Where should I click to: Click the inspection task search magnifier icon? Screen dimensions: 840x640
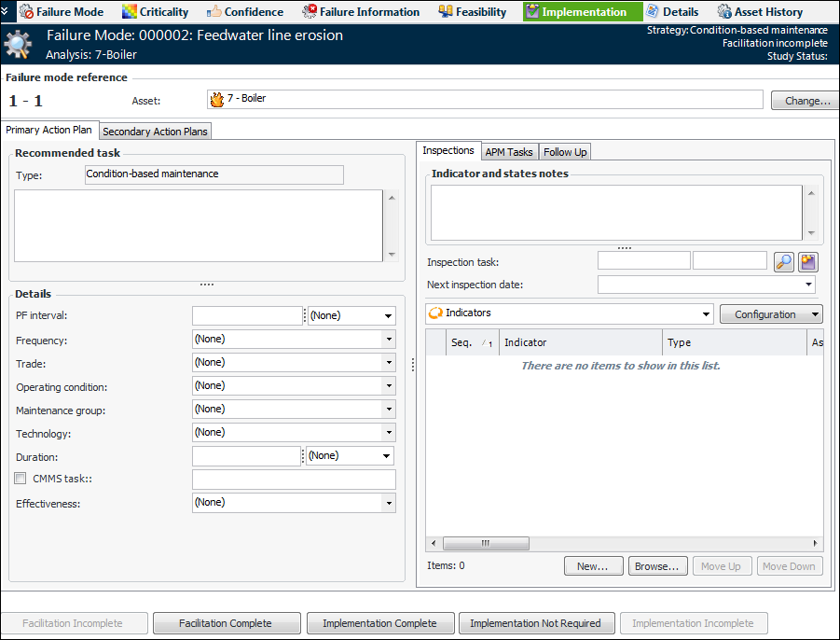784,262
